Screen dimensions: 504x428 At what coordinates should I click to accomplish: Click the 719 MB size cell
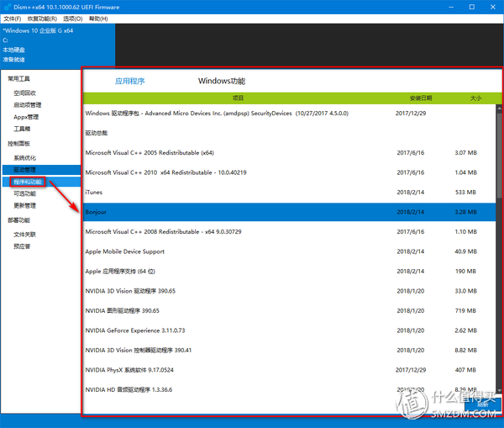(x=465, y=310)
